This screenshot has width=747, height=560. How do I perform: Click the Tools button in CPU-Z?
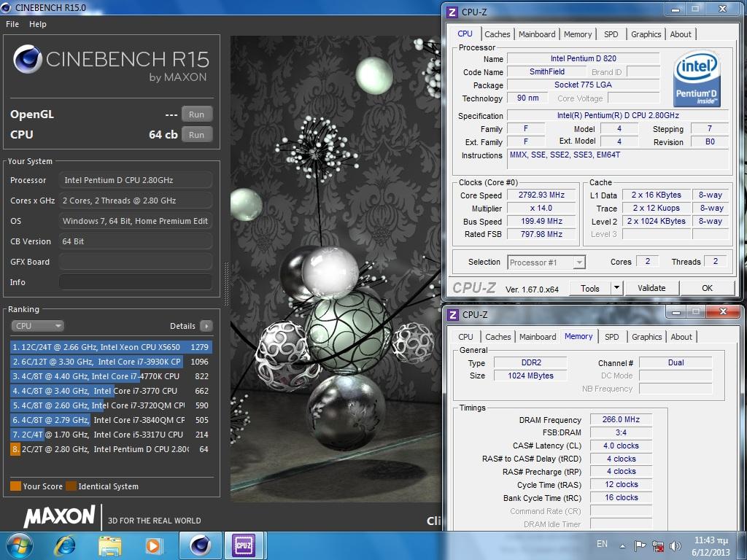click(x=589, y=288)
